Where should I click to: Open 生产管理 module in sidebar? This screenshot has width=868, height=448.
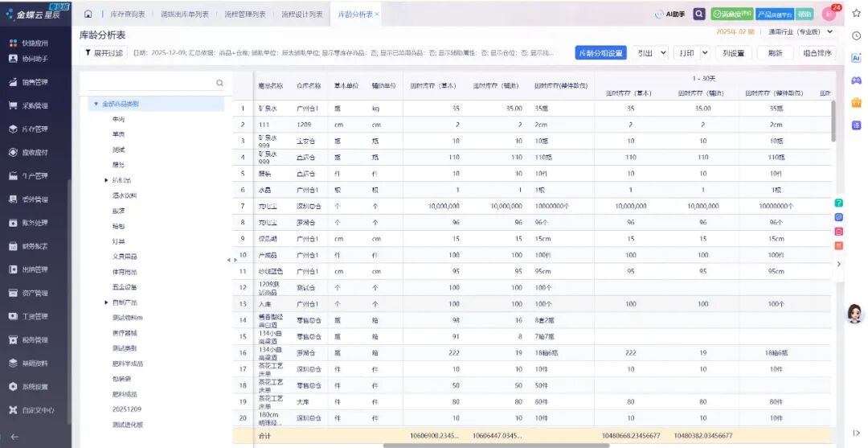click(x=30, y=176)
